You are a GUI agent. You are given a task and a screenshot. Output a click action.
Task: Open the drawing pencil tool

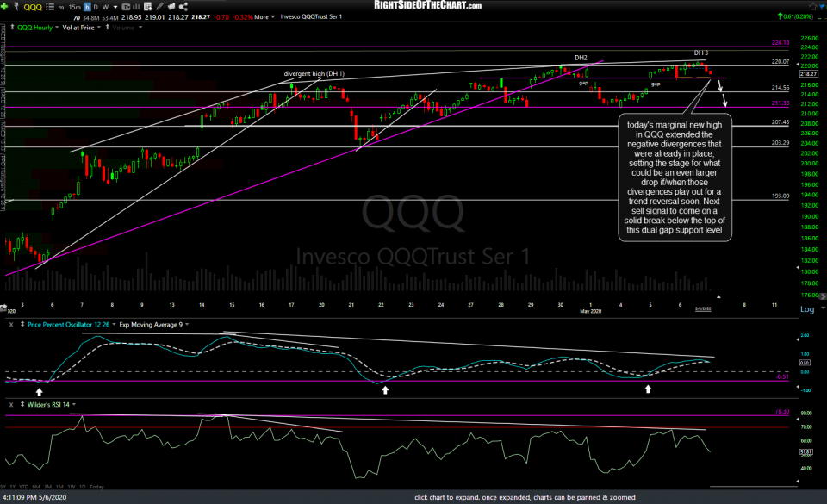point(159,5)
